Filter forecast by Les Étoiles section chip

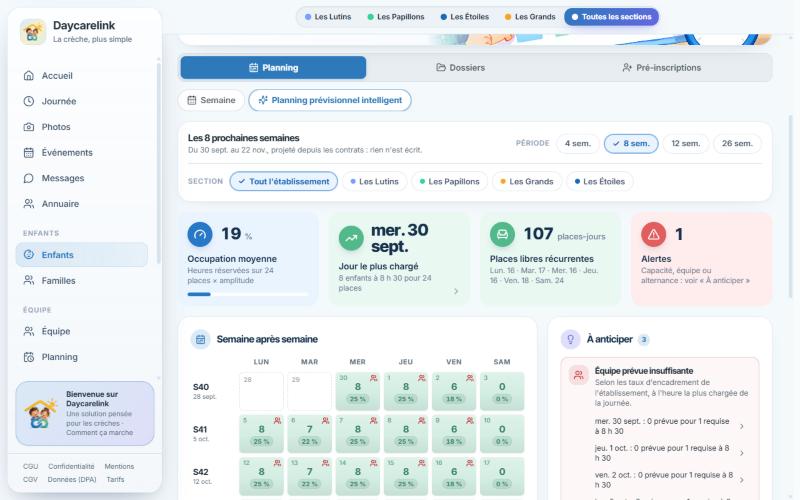click(600, 181)
